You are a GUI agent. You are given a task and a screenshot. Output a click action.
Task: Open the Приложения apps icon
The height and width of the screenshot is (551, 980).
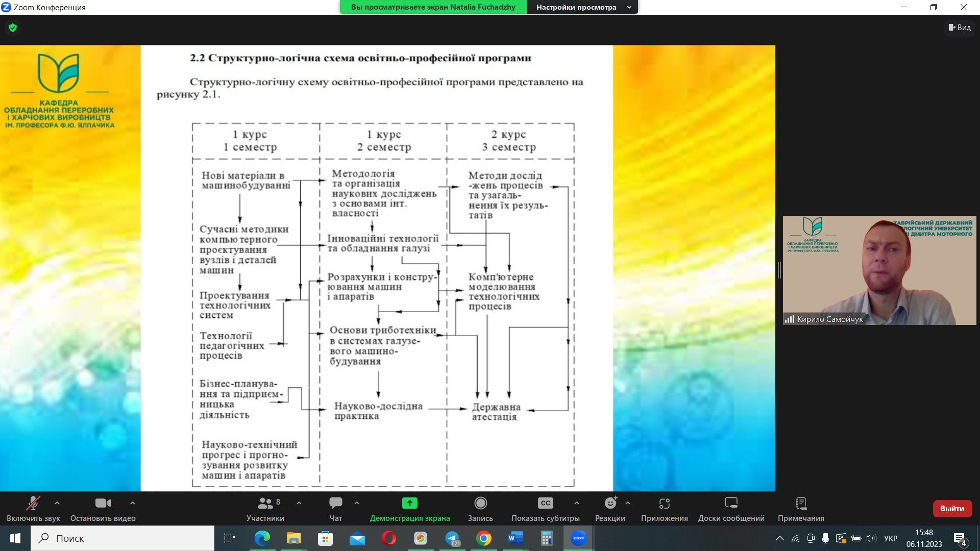tap(664, 504)
